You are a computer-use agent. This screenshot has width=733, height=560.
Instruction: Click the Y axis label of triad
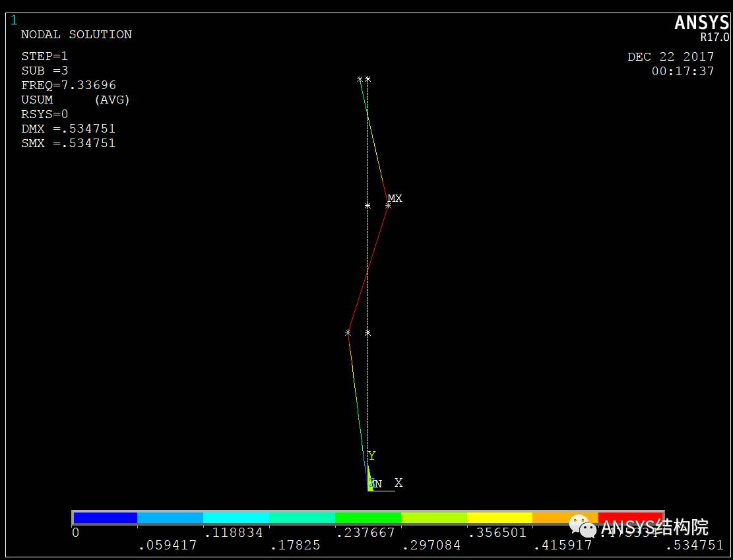[x=371, y=456]
